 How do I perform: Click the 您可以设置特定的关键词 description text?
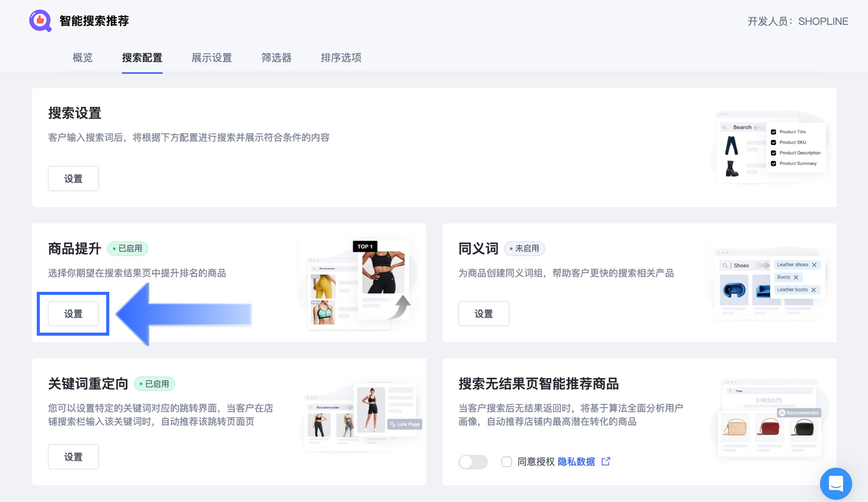161,415
